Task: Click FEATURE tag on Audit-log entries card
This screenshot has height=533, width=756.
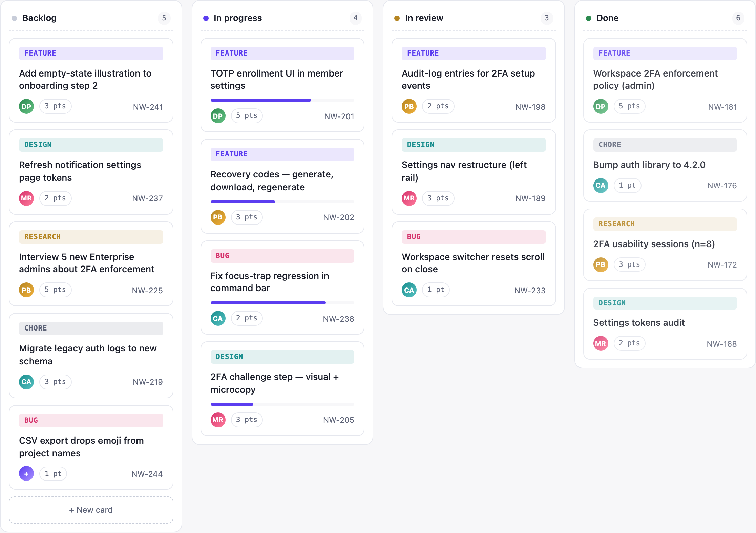Action: [474, 53]
